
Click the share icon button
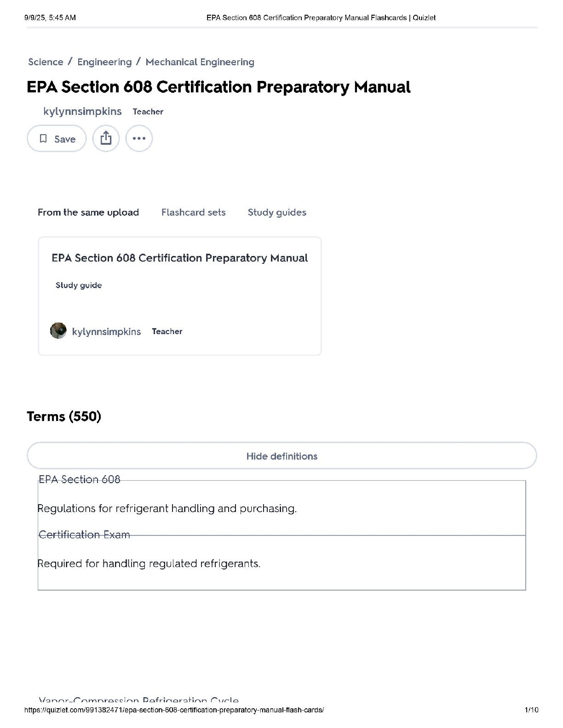tap(106, 138)
